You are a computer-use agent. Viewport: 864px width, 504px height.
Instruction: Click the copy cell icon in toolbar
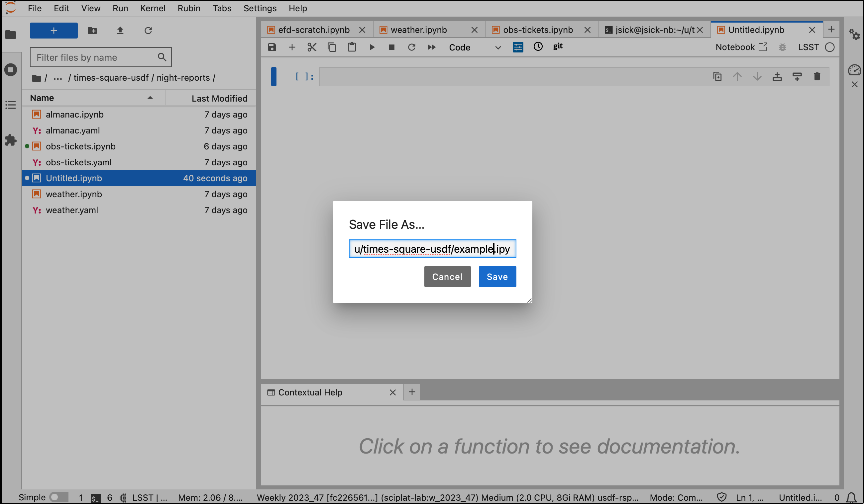pyautogui.click(x=331, y=47)
